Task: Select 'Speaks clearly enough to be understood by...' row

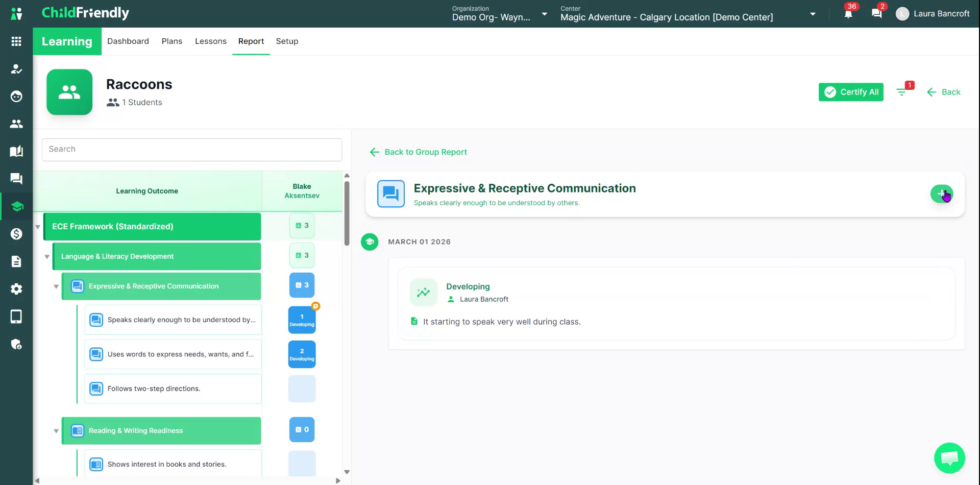Action: (x=173, y=320)
